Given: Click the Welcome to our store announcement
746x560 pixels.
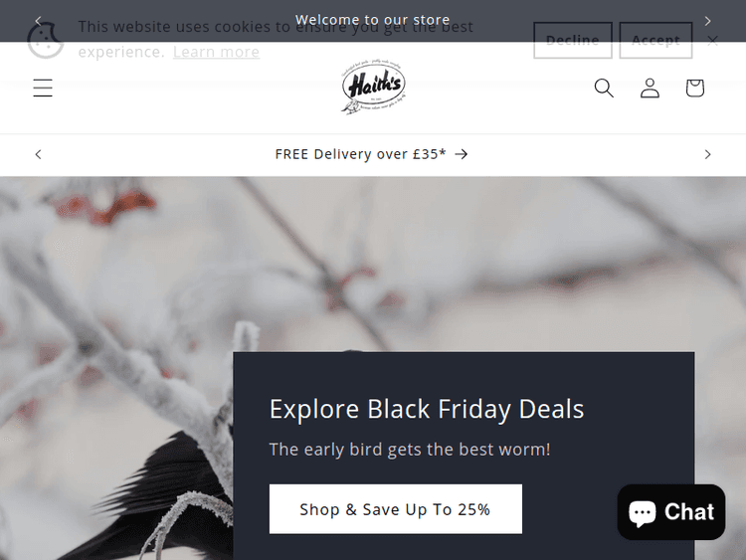Looking at the screenshot, I should [373, 20].
